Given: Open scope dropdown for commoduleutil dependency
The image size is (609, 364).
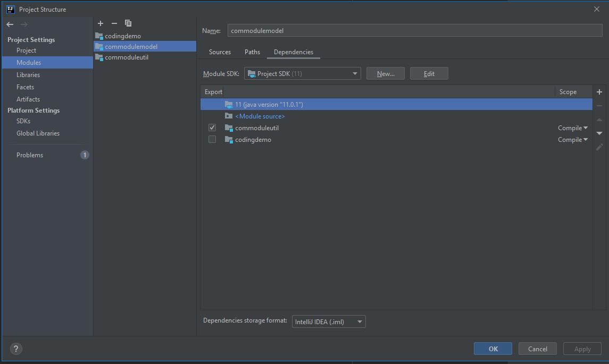Looking at the screenshot, I should click(x=572, y=128).
